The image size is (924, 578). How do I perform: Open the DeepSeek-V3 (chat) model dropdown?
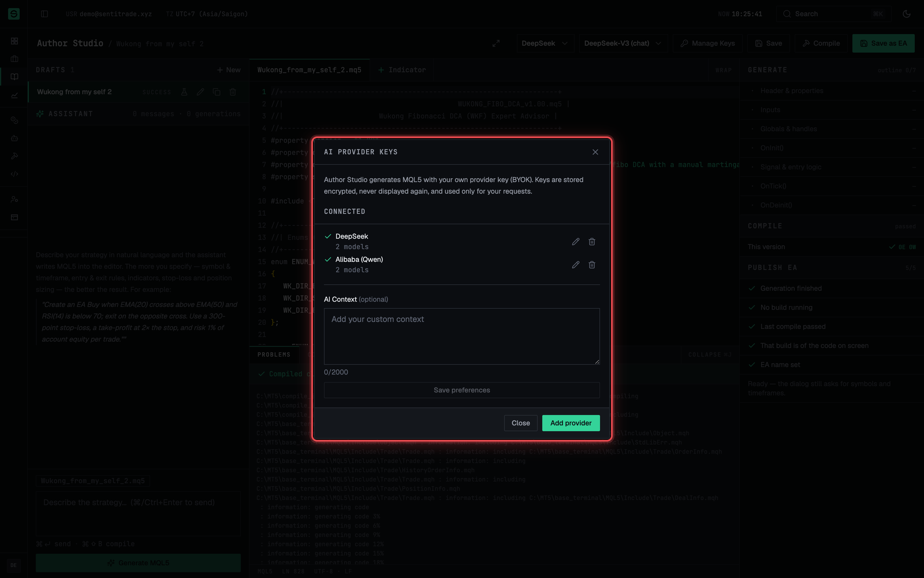[623, 43]
